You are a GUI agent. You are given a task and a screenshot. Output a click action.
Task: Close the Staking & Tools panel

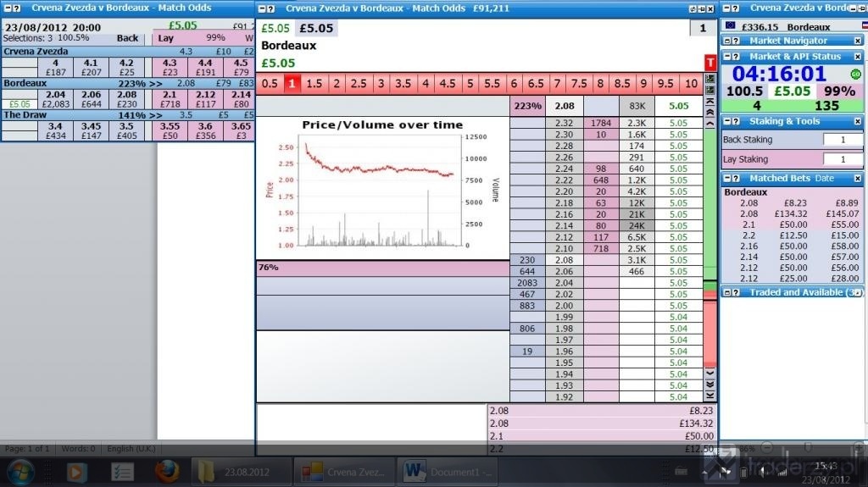[858, 121]
